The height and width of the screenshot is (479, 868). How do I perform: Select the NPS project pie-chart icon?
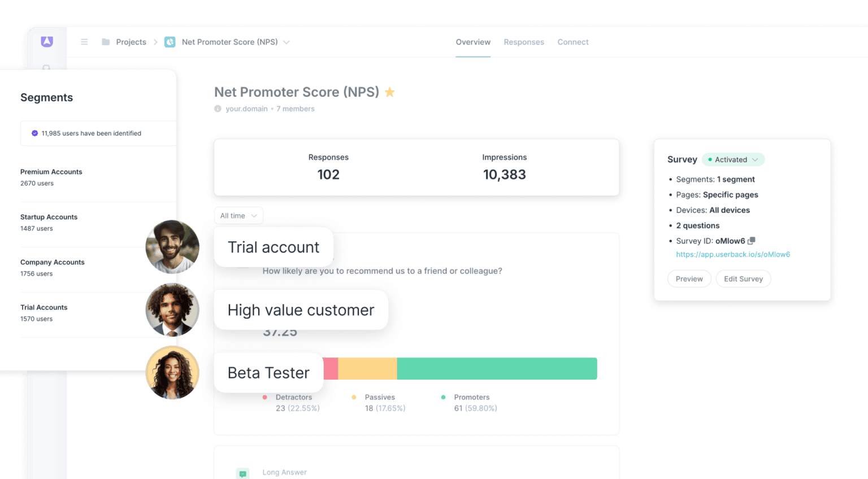pyautogui.click(x=170, y=42)
